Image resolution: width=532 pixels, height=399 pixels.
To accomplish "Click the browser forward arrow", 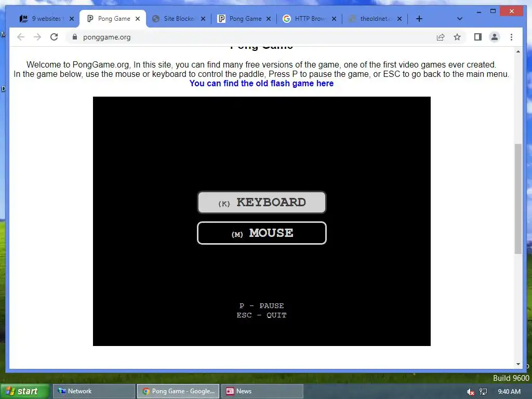I will point(37,37).
